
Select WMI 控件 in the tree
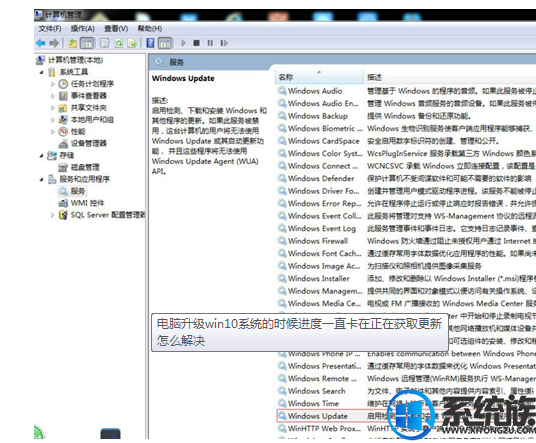[88, 203]
